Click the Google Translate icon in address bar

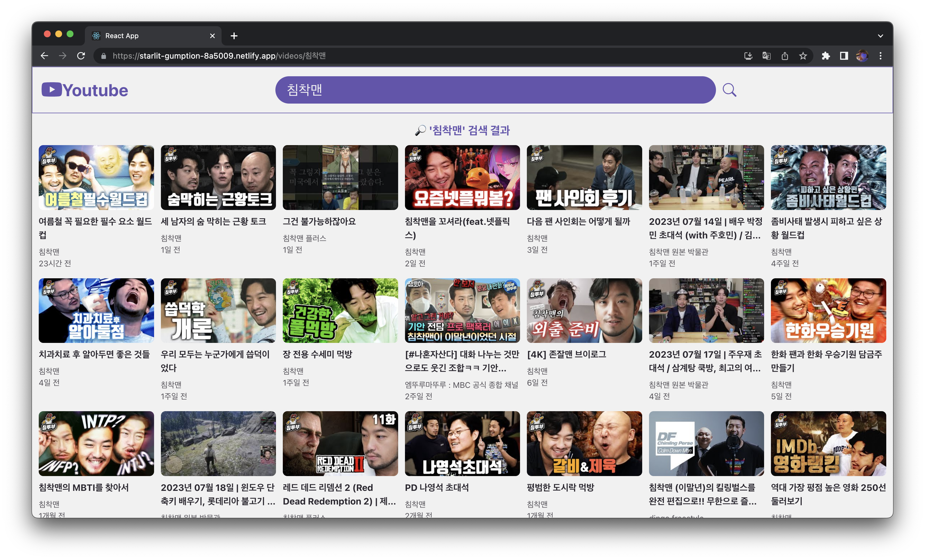click(x=766, y=56)
